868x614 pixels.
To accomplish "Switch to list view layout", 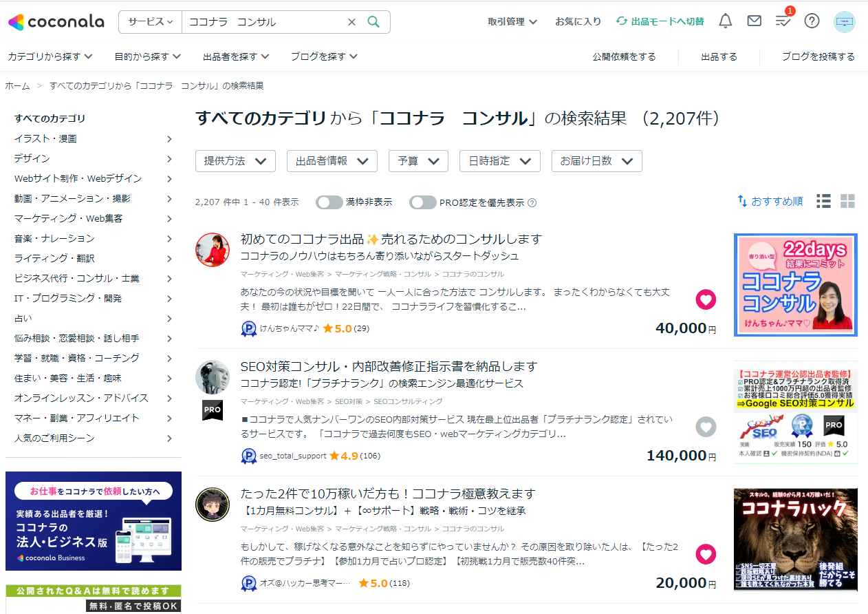I will (x=823, y=201).
